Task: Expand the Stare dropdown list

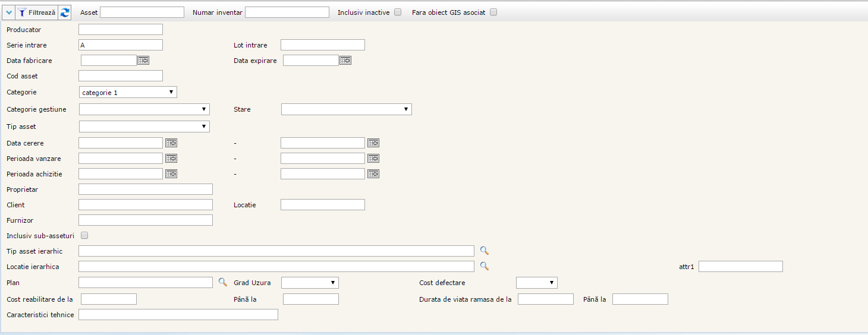Action: (x=346, y=109)
